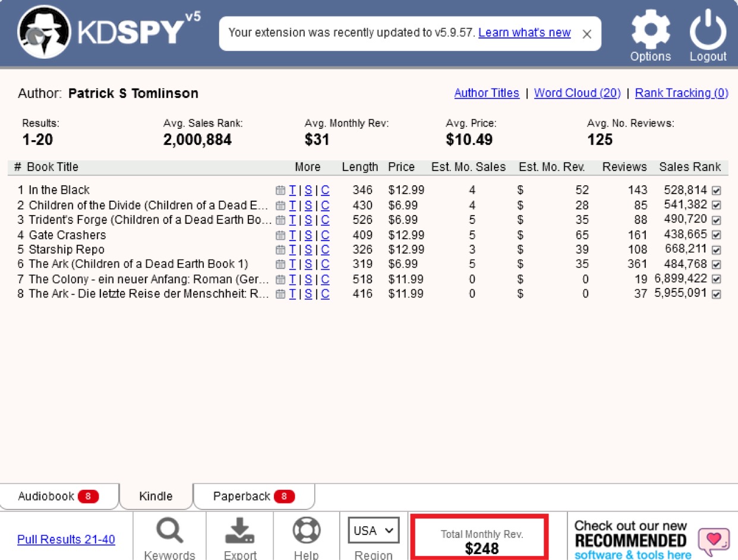Sort by the Reviews column header
Image resolution: width=738 pixels, height=560 pixels.
[625, 167]
